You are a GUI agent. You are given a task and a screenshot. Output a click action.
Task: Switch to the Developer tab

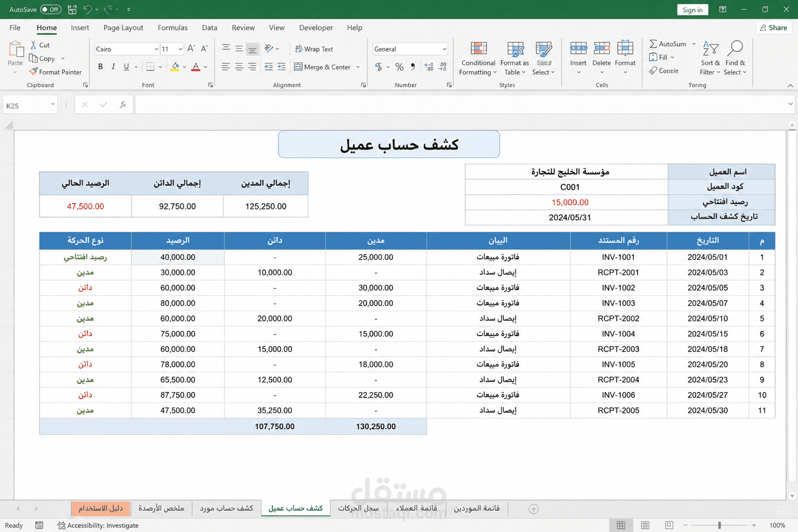click(x=316, y=28)
